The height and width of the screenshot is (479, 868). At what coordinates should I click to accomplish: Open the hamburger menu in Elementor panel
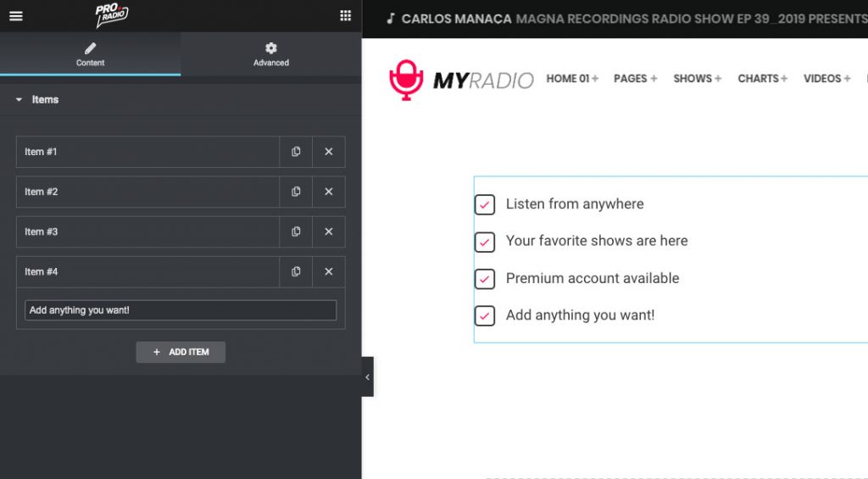pos(16,16)
